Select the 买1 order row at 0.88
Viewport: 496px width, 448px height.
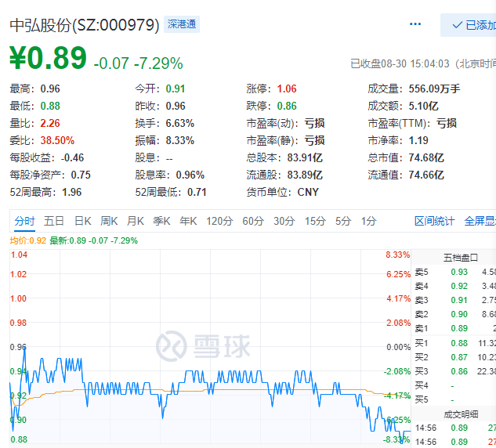click(x=455, y=343)
